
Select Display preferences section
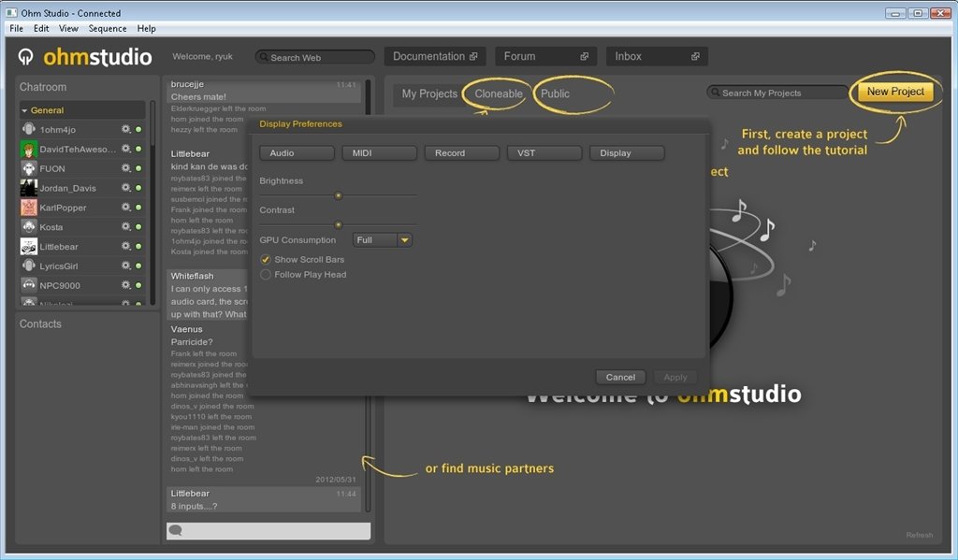(627, 152)
